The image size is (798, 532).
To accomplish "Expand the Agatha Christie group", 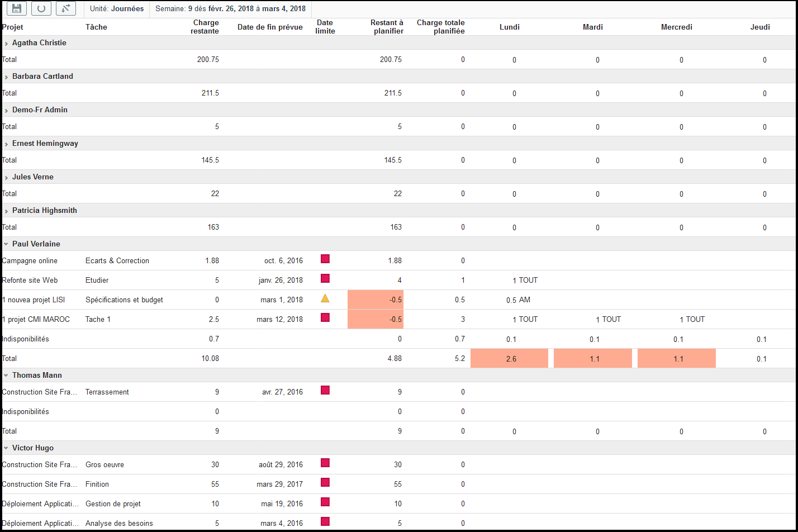I will pyautogui.click(x=6, y=43).
